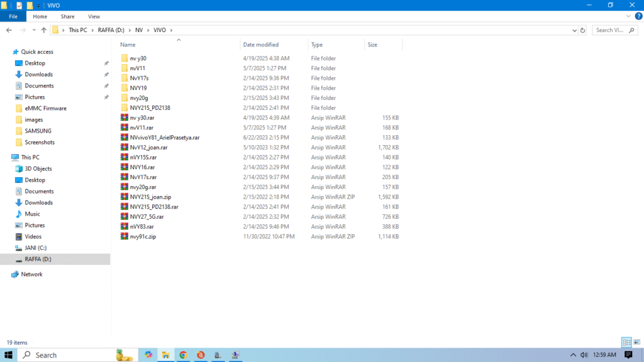This screenshot has height=362, width=644.
Task: Select the nvy20g folder icon
Action: (125, 97)
